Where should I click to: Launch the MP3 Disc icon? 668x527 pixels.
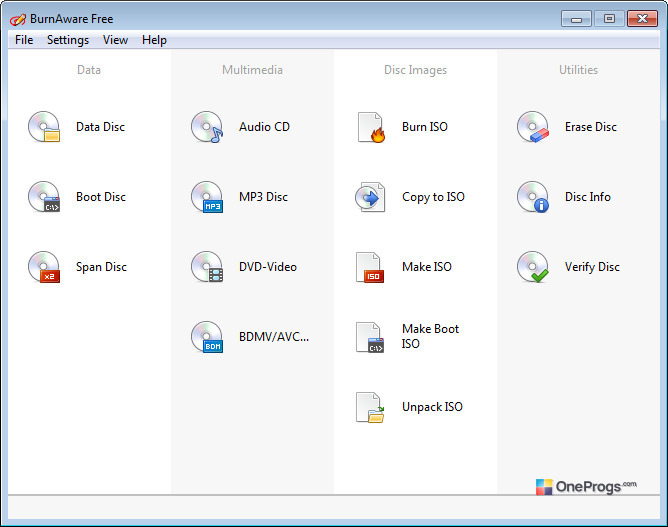point(207,196)
